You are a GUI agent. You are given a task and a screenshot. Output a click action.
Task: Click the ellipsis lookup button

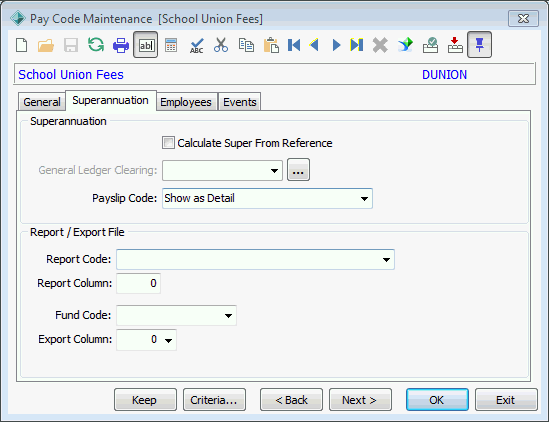click(298, 170)
